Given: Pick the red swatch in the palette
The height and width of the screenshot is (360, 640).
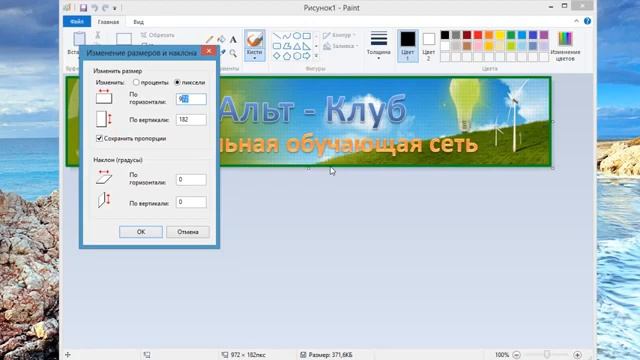Looking at the screenshot, I should [478, 35].
